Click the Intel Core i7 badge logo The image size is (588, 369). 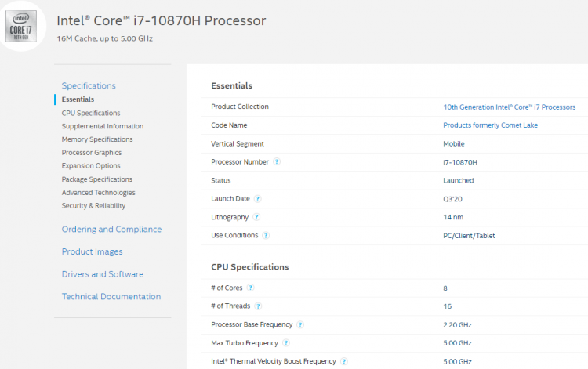click(x=21, y=26)
